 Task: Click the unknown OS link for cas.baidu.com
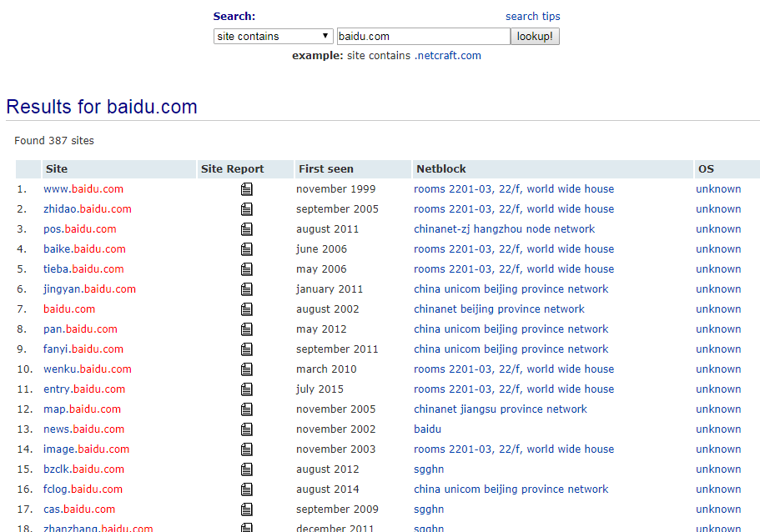(x=718, y=509)
